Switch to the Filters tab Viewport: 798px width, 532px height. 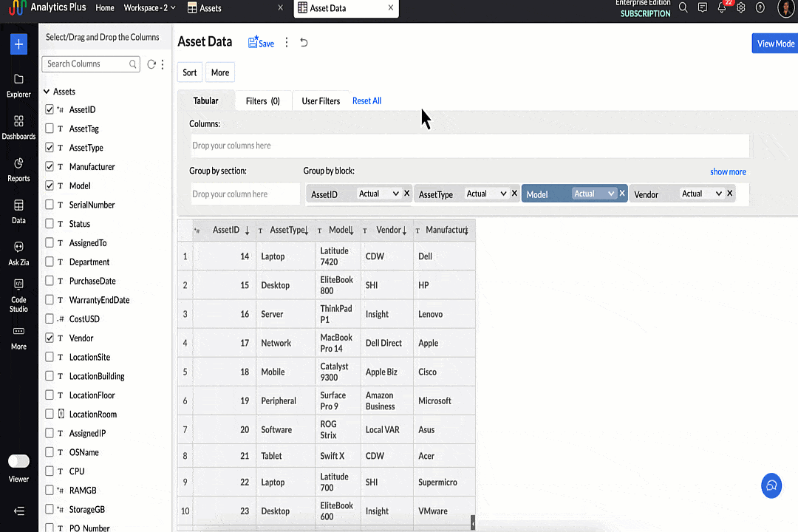point(262,101)
